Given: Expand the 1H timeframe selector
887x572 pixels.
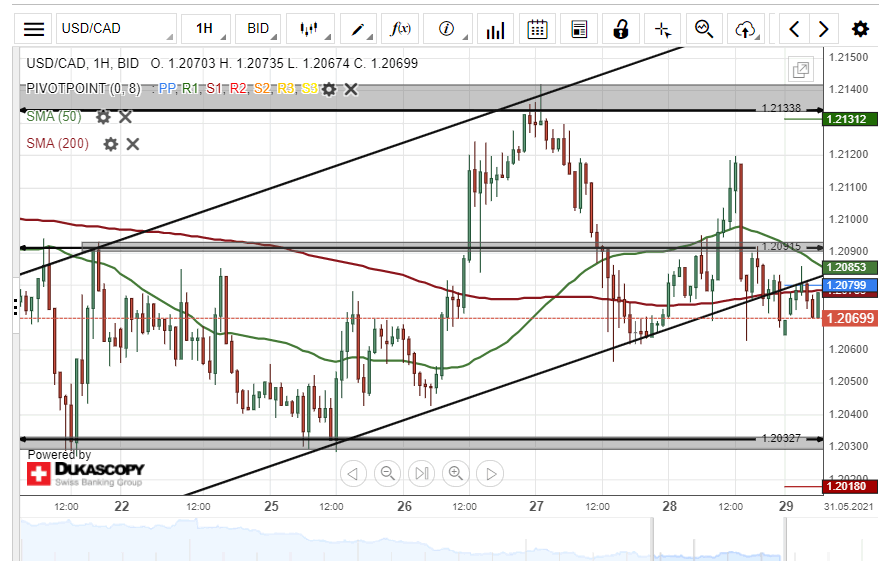Looking at the screenshot, I should 210,29.
